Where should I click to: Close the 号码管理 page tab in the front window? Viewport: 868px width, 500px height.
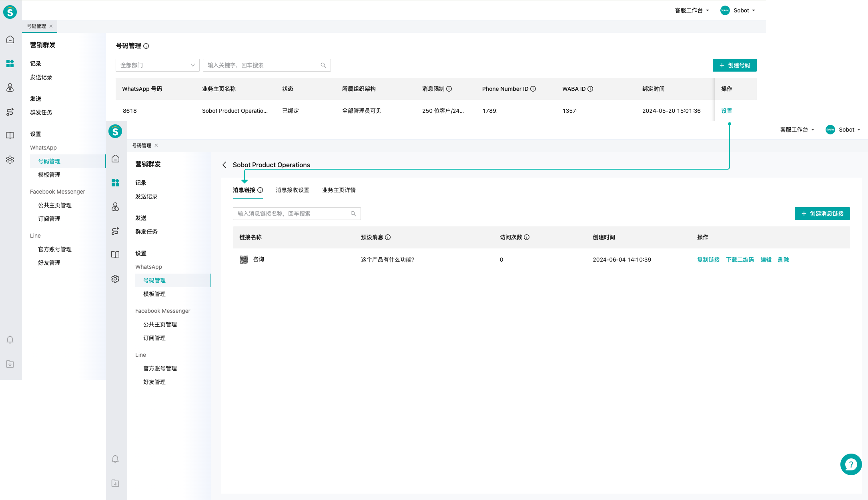(x=156, y=146)
